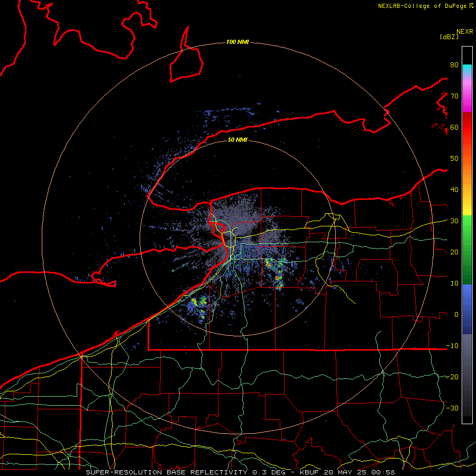
Task: Click the [dBZ] units label
Action: pyautogui.click(x=449, y=36)
